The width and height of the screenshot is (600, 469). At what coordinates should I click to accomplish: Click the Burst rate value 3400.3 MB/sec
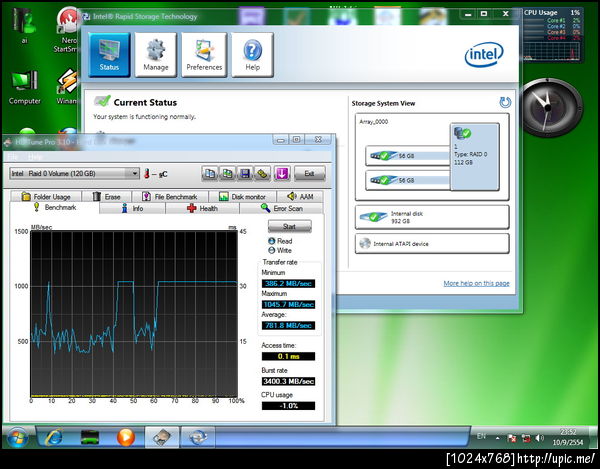click(x=288, y=381)
